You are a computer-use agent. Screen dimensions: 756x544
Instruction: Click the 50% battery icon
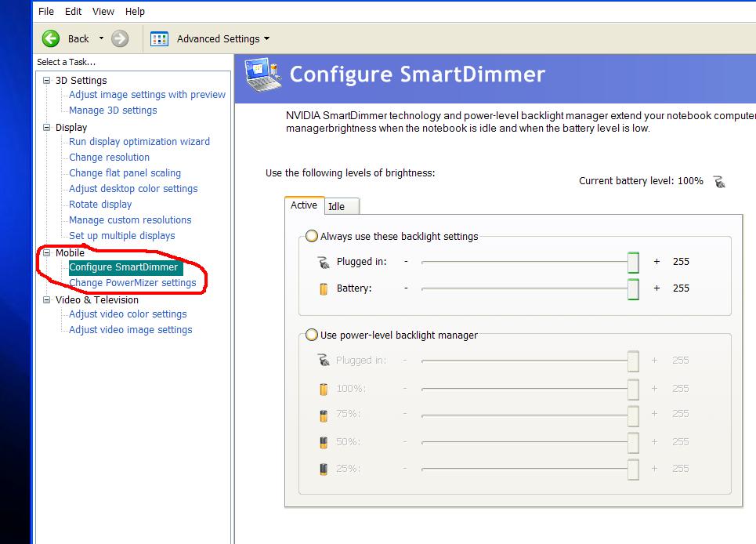coord(324,442)
